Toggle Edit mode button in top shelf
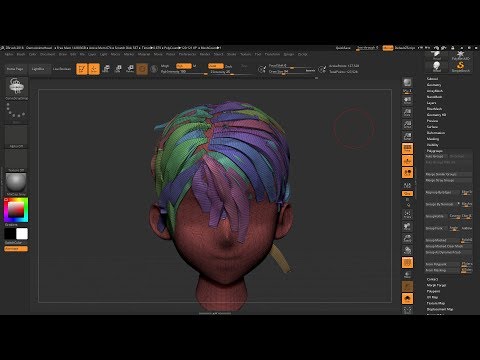Viewport: 480px width, 360px height. (82, 69)
